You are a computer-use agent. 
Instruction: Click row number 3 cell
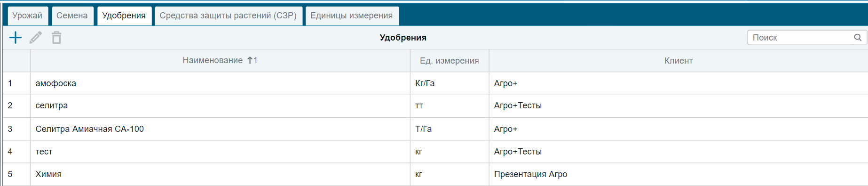pos(16,129)
